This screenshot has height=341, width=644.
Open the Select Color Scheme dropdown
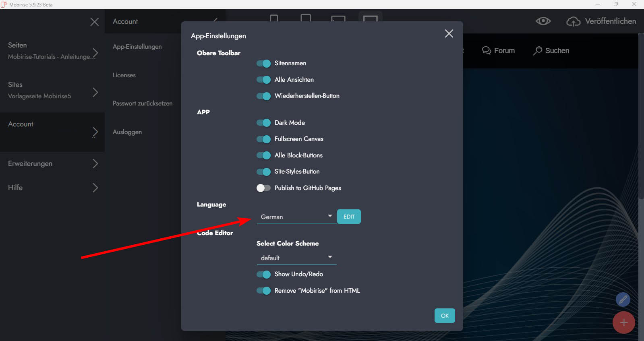[296, 258]
